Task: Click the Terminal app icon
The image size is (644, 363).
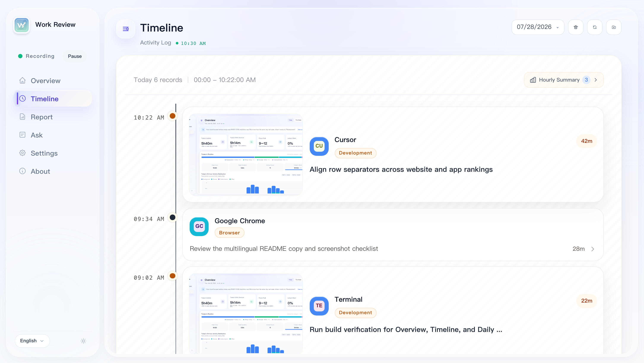Action: [319, 306]
